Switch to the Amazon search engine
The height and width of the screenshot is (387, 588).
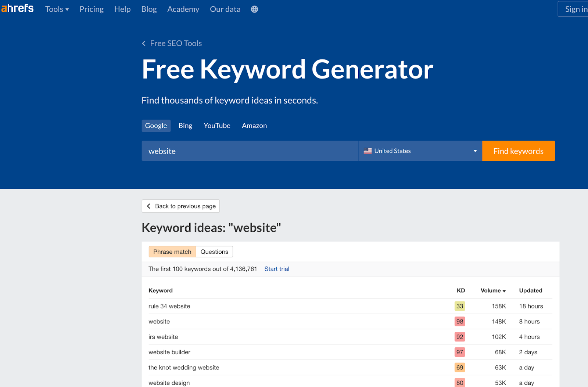pyautogui.click(x=254, y=126)
